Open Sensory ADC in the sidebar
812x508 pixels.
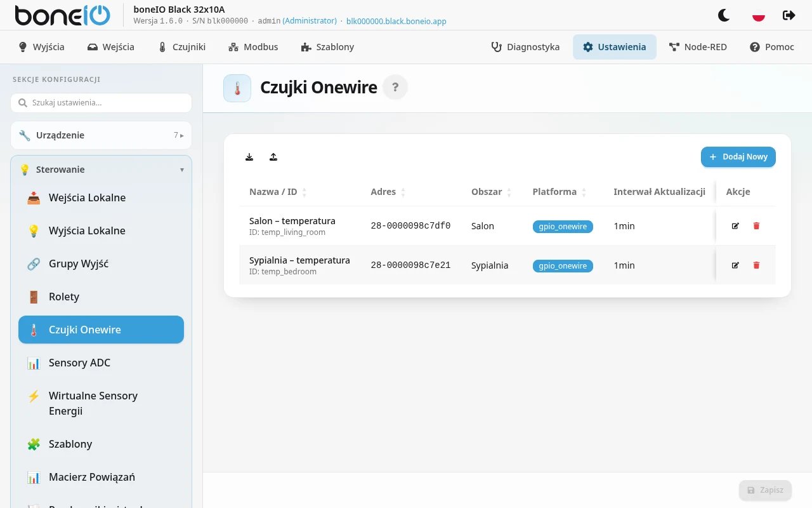[101, 363]
